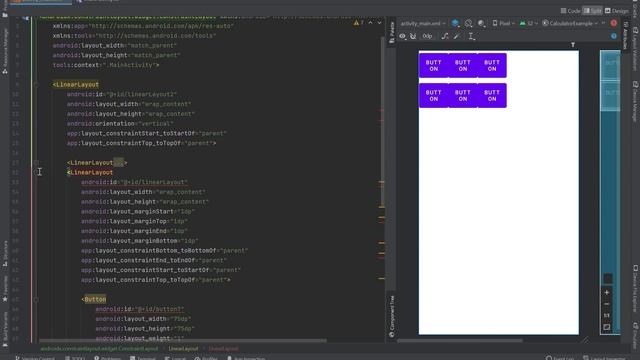
Task: Open the activity_main.xml file dropdown
Action: point(423,24)
